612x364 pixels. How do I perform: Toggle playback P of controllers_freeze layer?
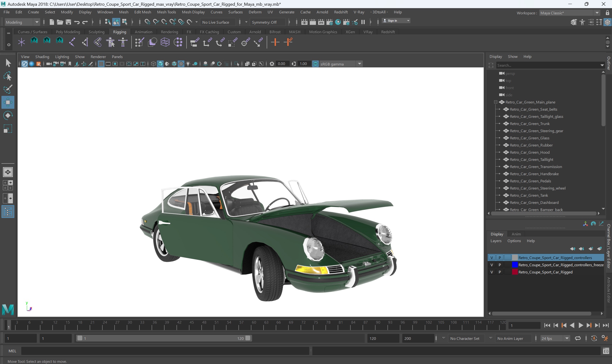pos(500,265)
